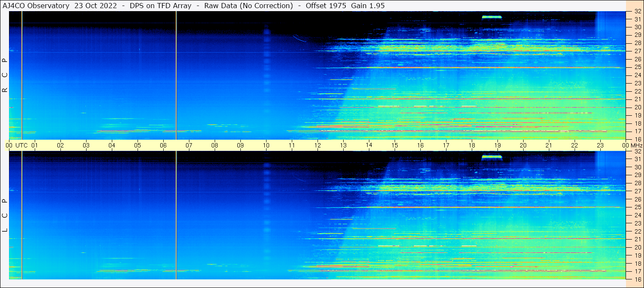Select hour 03 on the time axis
Viewport: 644px width, 288px height.
86,145
